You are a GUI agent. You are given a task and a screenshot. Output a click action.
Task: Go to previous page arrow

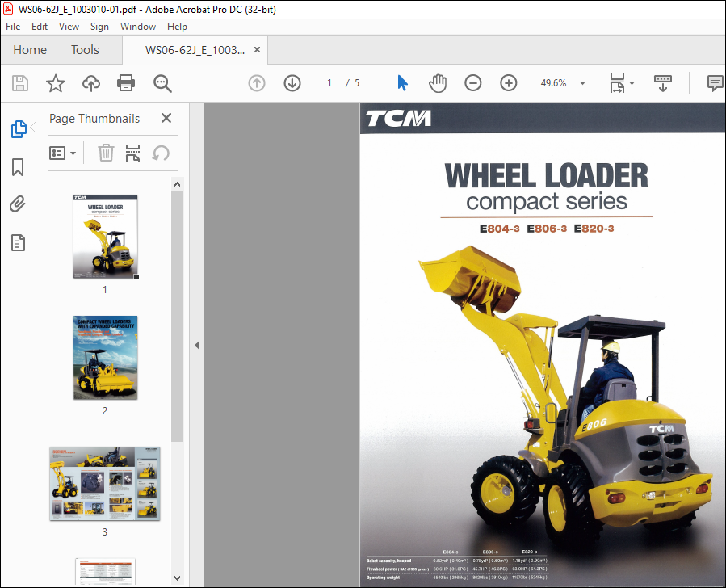pos(257,83)
